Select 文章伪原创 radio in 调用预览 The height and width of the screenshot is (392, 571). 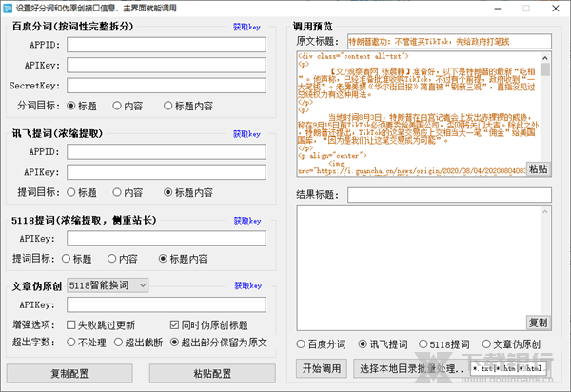pos(511,344)
